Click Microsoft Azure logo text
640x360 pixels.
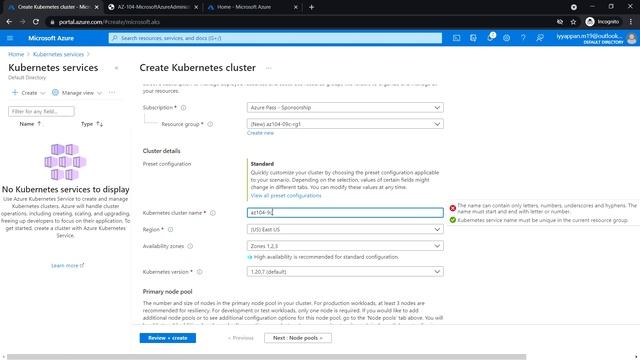click(51, 38)
